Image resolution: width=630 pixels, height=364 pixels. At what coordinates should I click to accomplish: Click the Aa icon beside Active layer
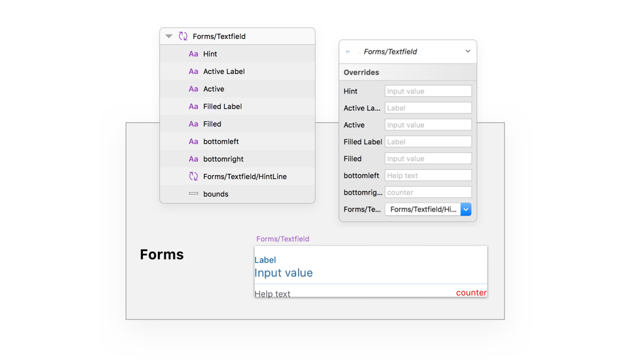point(194,89)
